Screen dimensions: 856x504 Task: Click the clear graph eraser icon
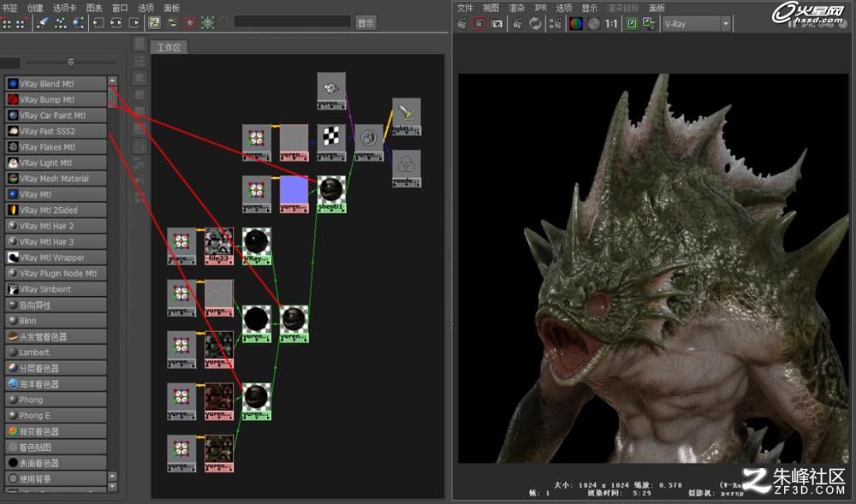[42, 23]
